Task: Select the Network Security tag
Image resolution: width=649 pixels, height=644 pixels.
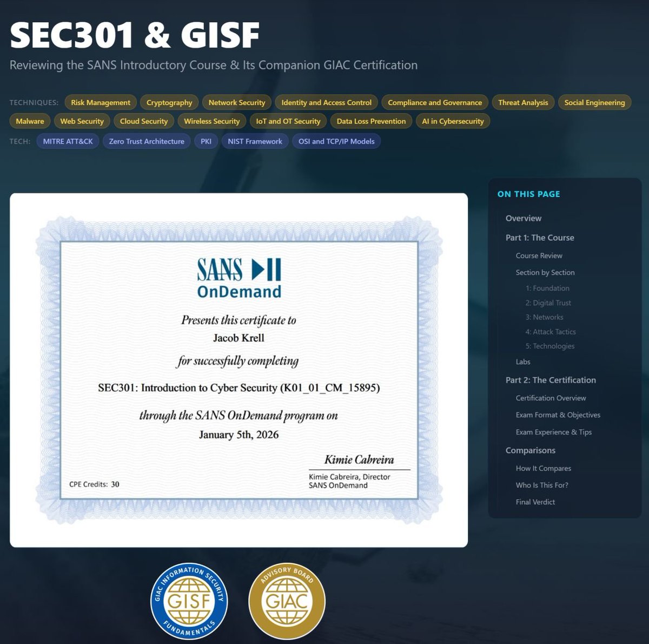Action: pyautogui.click(x=237, y=102)
